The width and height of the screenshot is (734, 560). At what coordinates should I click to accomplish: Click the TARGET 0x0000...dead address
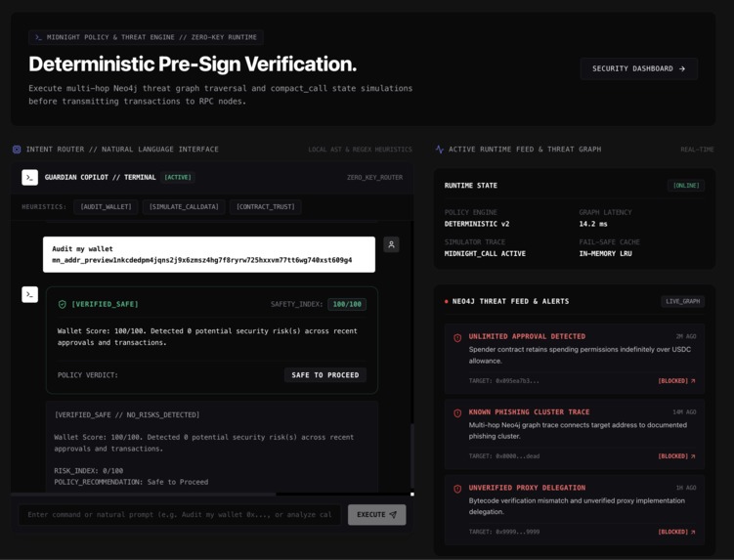[503, 456]
